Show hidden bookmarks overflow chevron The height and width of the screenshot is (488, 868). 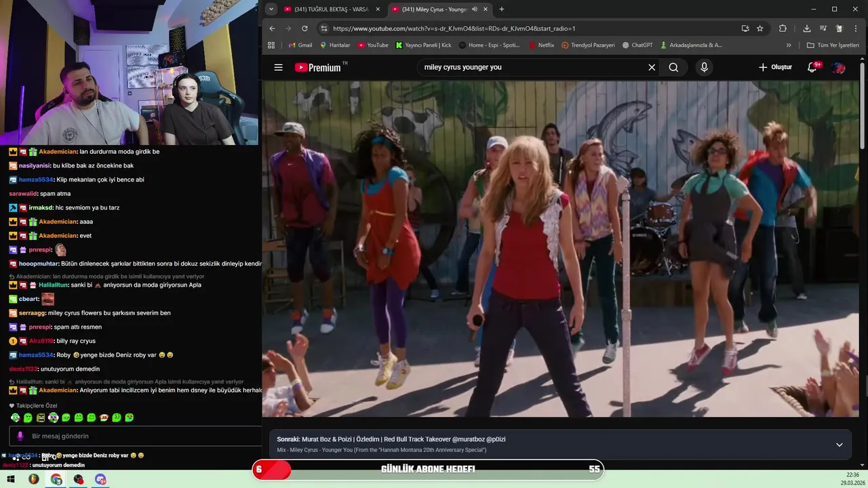tap(789, 45)
